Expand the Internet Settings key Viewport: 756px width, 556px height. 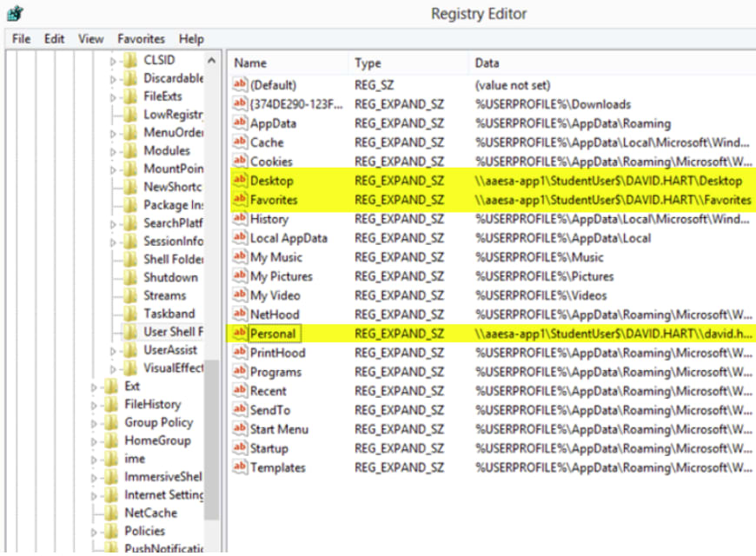tap(94, 496)
